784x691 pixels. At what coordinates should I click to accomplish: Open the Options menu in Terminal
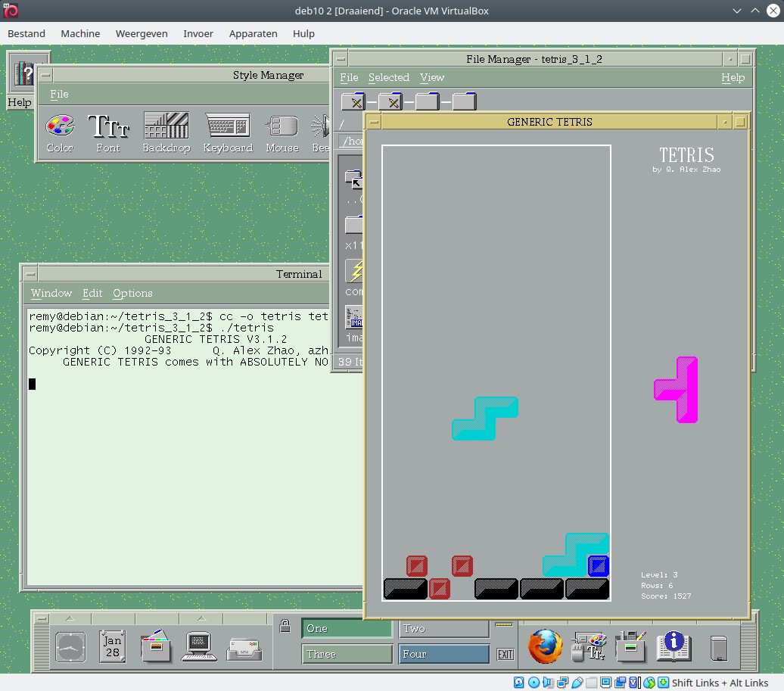pyautogui.click(x=132, y=293)
